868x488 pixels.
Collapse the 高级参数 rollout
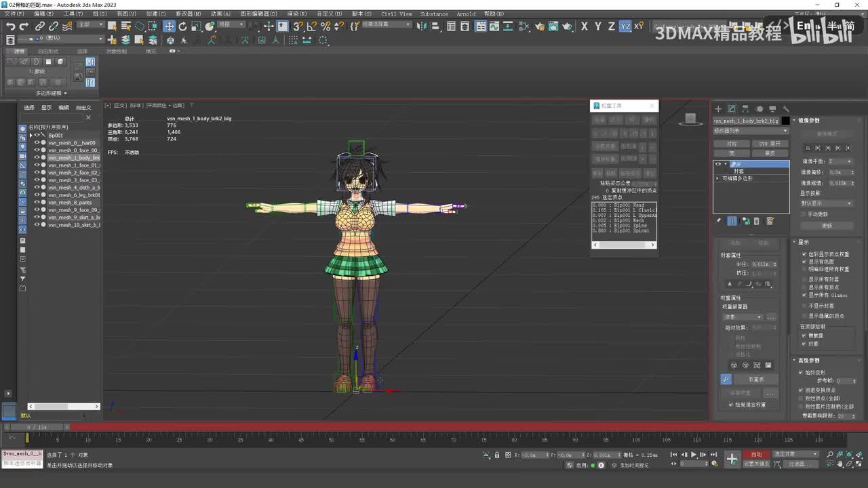[807, 360]
